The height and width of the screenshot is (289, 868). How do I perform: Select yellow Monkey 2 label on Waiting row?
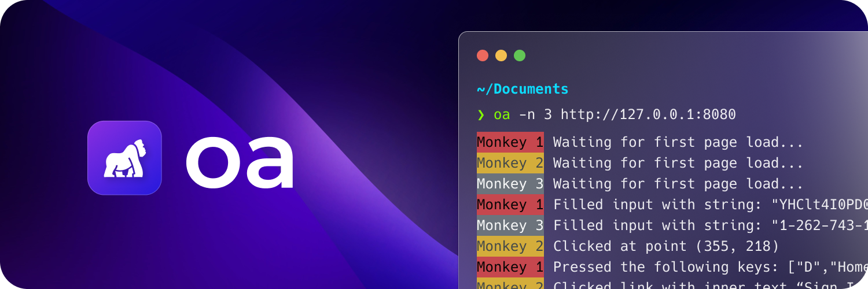pyautogui.click(x=510, y=163)
